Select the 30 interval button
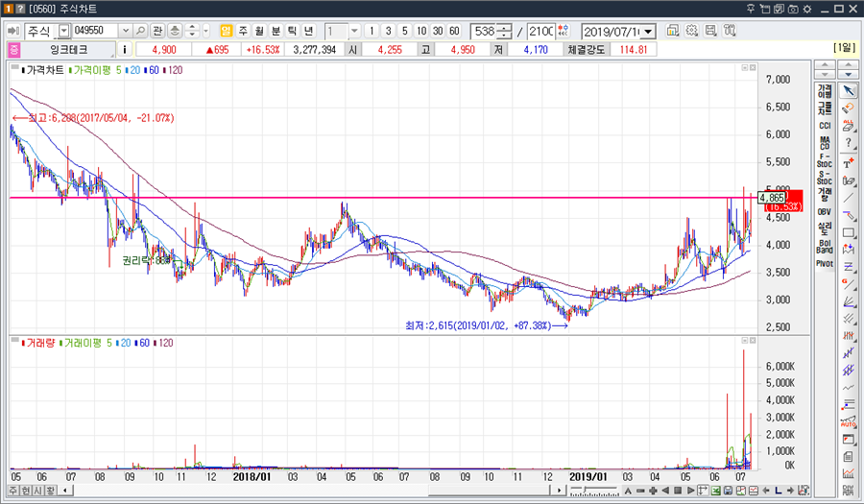Viewport: 864px width, 504px height. pyautogui.click(x=438, y=31)
